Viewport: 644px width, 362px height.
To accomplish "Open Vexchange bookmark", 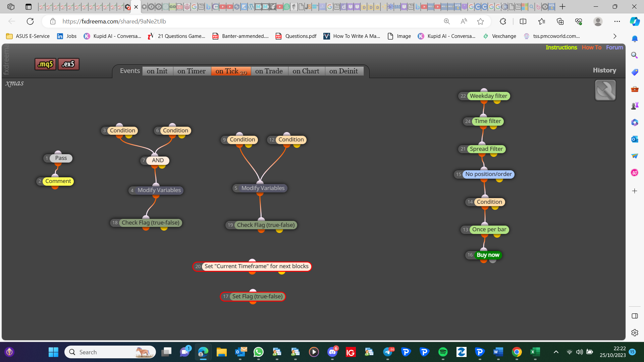I will [x=499, y=36].
